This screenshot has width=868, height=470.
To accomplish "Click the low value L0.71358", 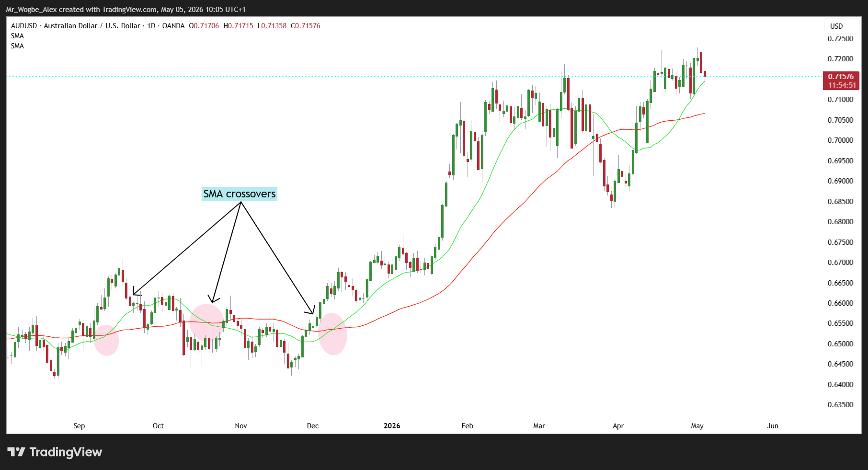I will (x=272, y=26).
